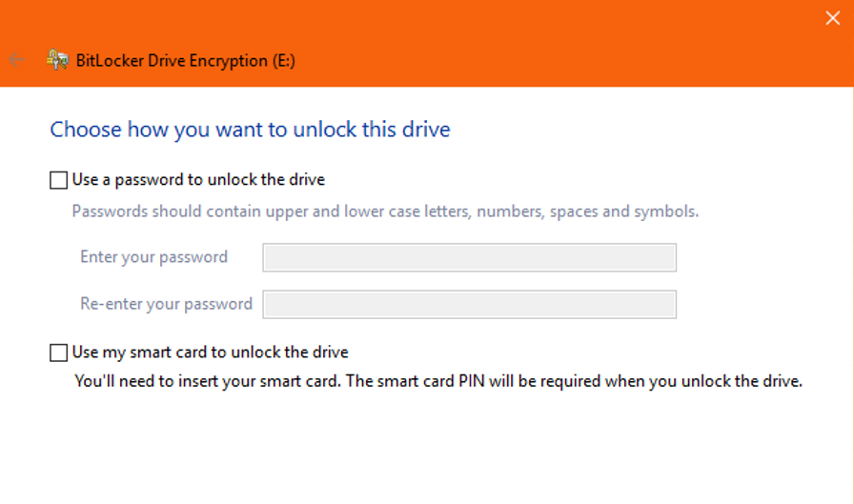The height and width of the screenshot is (504, 854).
Task: Close the BitLocker Drive Encryption window
Action: (x=832, y=18)
